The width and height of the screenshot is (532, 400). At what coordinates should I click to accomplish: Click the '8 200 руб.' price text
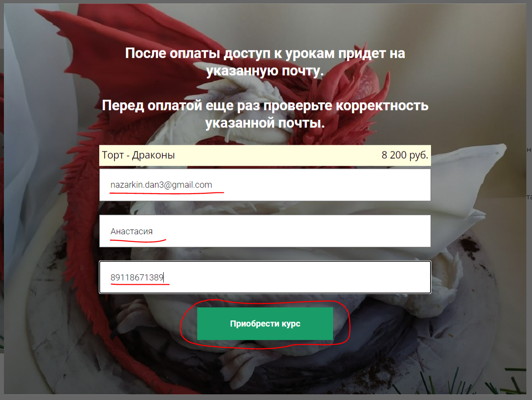405,155
